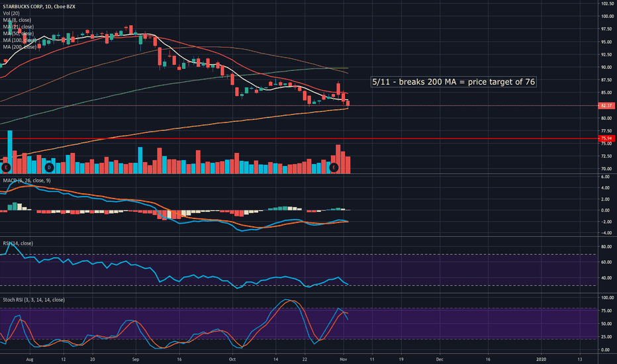
Task: Click the '70.00' price axis label
Action: coord(607,169)
